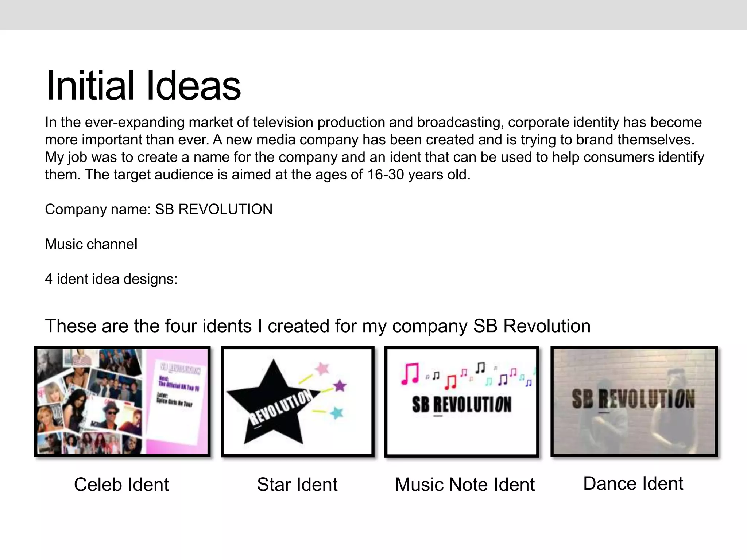Click the 'Music channel' text line
747x560 pixels.
[x=91, y=244]
